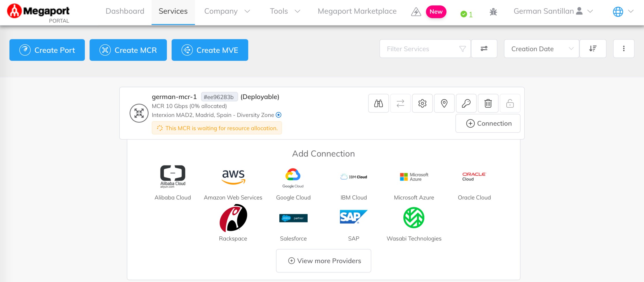
Task: Click the service key icon
Action: coord(466,103)
